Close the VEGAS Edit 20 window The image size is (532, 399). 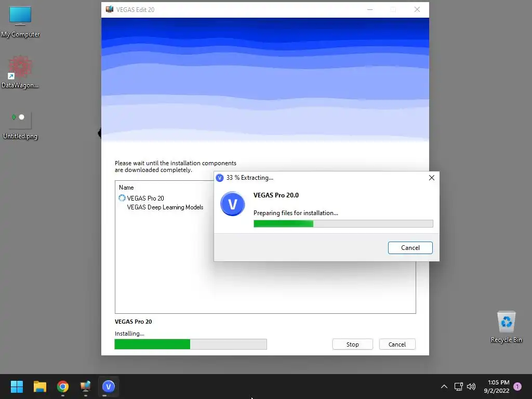tap(417, 9)
